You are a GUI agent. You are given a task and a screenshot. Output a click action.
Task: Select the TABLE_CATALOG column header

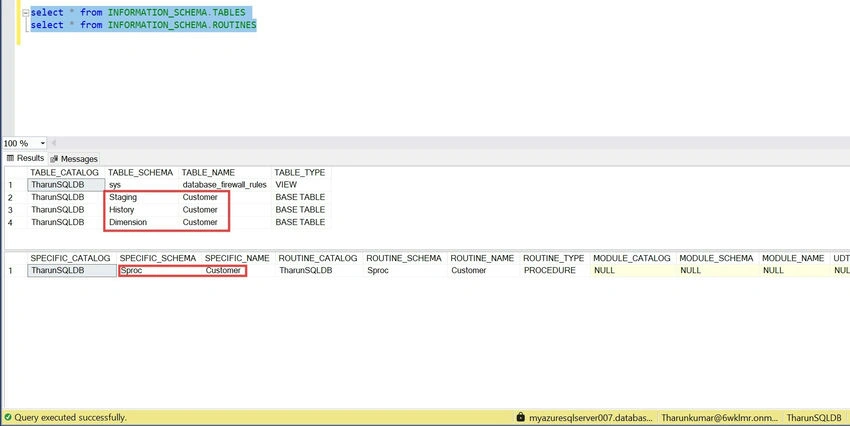65,172
